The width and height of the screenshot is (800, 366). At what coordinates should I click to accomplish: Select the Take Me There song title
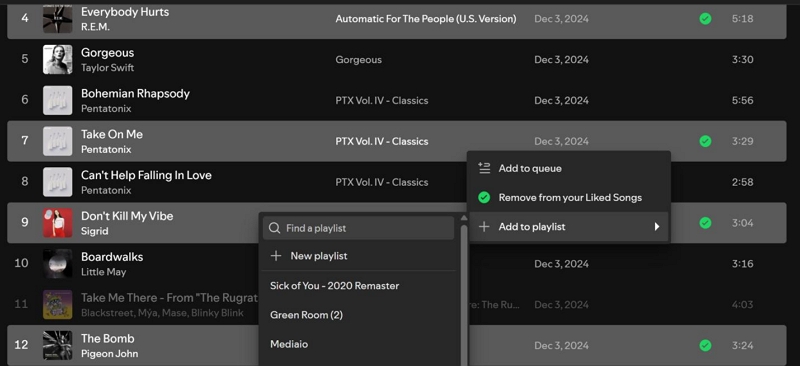[169, 298]
